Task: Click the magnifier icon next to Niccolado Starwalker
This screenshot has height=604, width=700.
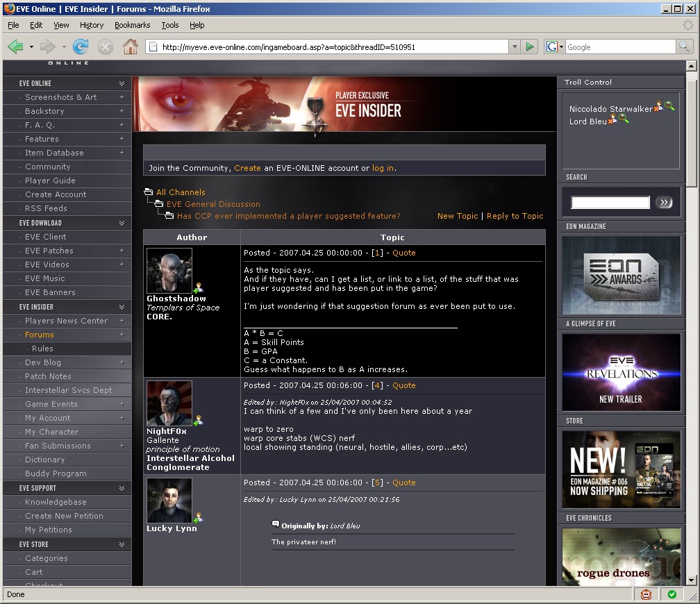Action: pyautogui.click(x=669, y=106)
